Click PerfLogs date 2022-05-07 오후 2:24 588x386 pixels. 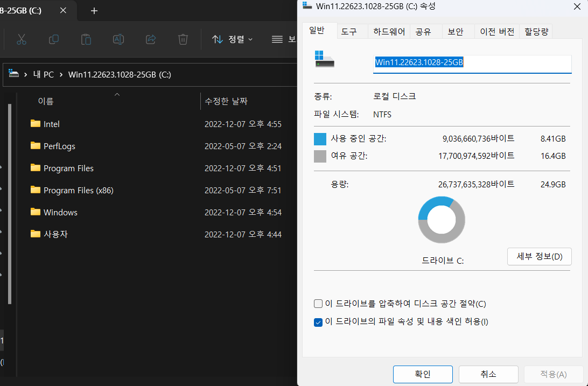tap(243, 146)
